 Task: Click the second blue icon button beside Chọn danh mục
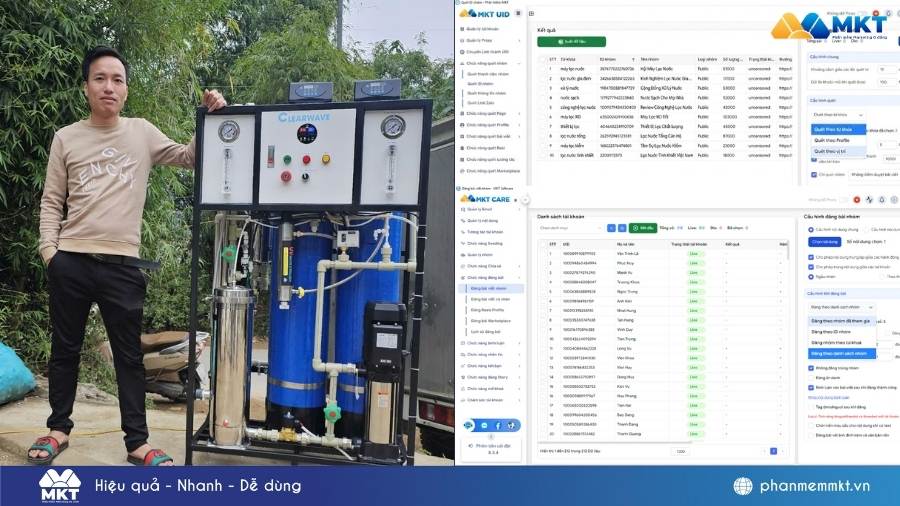tap(622, 228)
